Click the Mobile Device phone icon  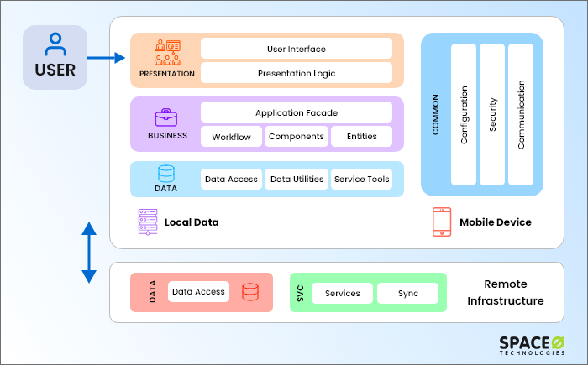click(x=442, y=222)
